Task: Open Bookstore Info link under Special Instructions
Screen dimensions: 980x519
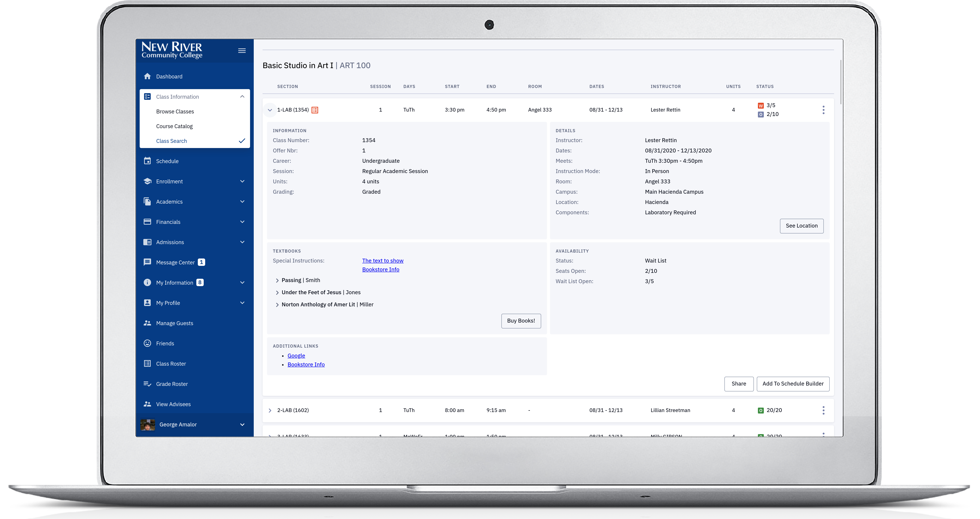Action: (381, 269)
